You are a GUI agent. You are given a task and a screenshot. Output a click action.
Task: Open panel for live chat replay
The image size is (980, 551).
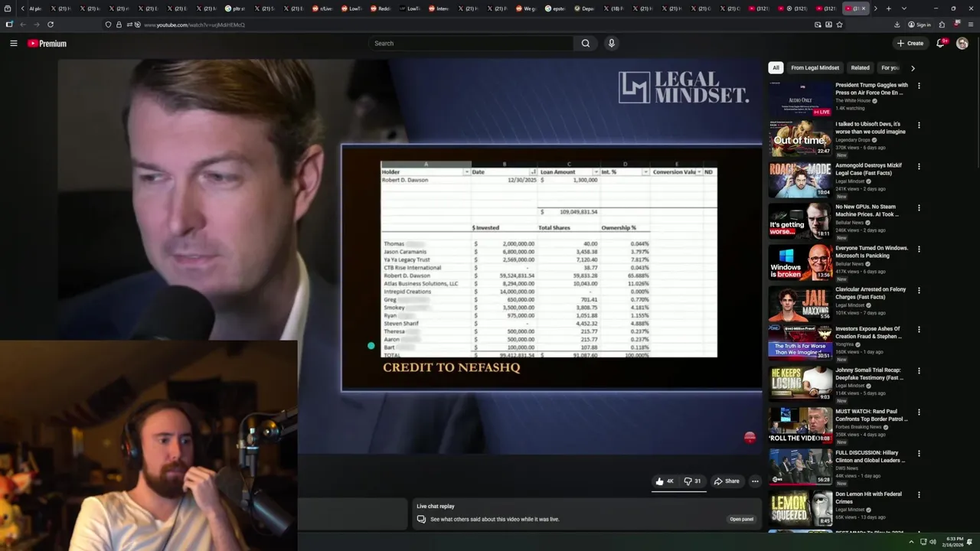[x=741, y=519]
